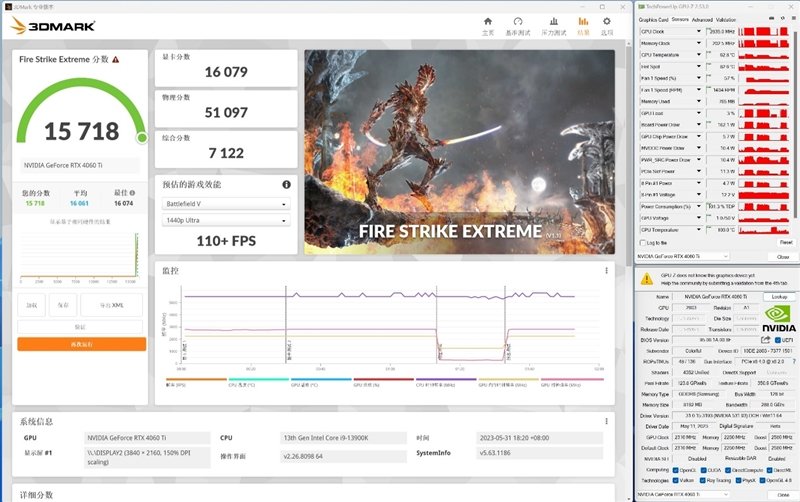This screenshot has width=800, height=502.
Task: Select the orange Results icon in 3DMark
Action: click(x=583, y=21)
